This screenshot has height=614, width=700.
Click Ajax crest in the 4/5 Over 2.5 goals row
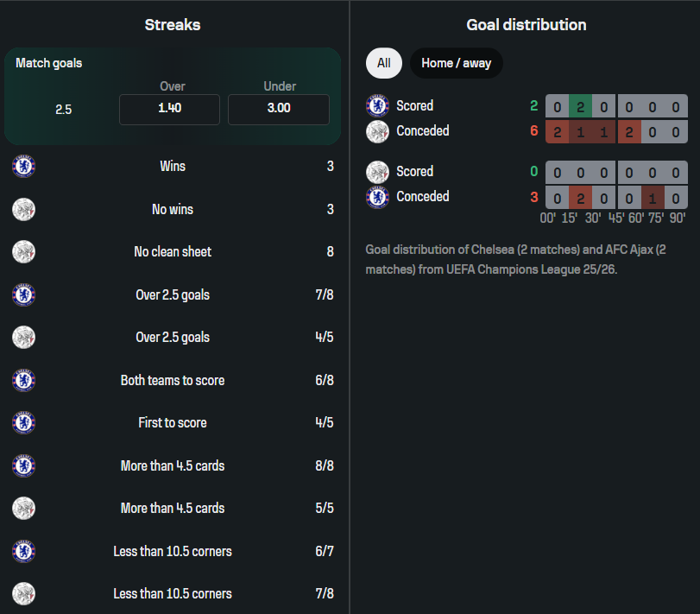(x=24, y=337)
